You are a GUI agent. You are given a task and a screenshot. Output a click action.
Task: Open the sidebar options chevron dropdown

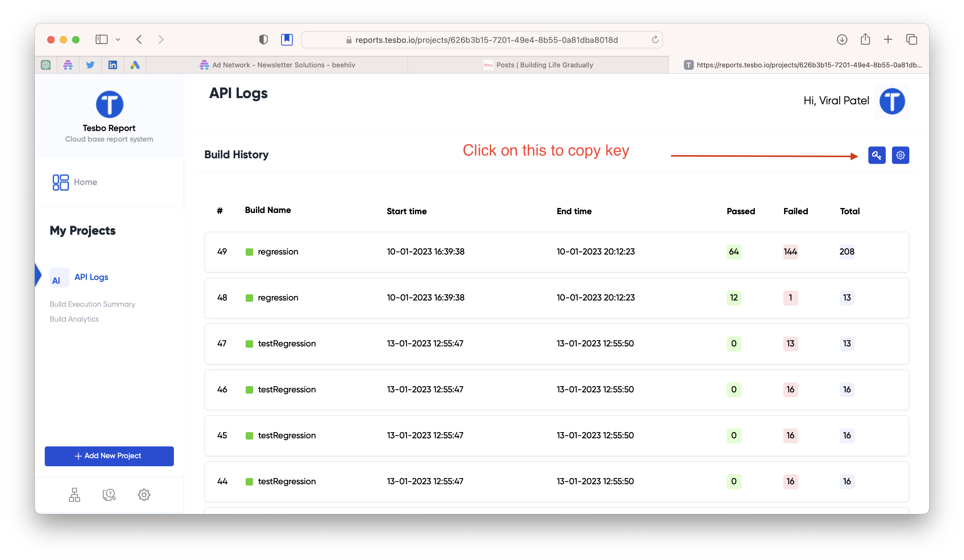coord(118,39)
